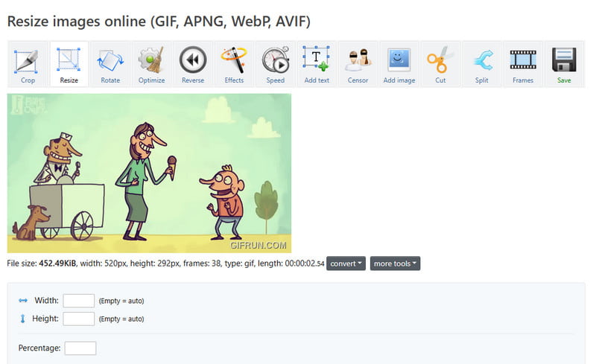The width and height of the screenshot is (596, 364).
Task: Expand the convert dropdown
Action: 346,264
